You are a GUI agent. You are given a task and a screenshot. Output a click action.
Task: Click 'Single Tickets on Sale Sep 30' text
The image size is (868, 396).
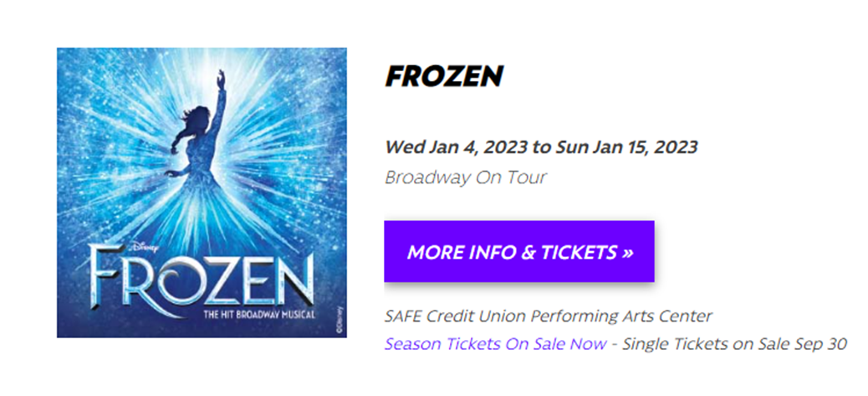pos(735,343)
